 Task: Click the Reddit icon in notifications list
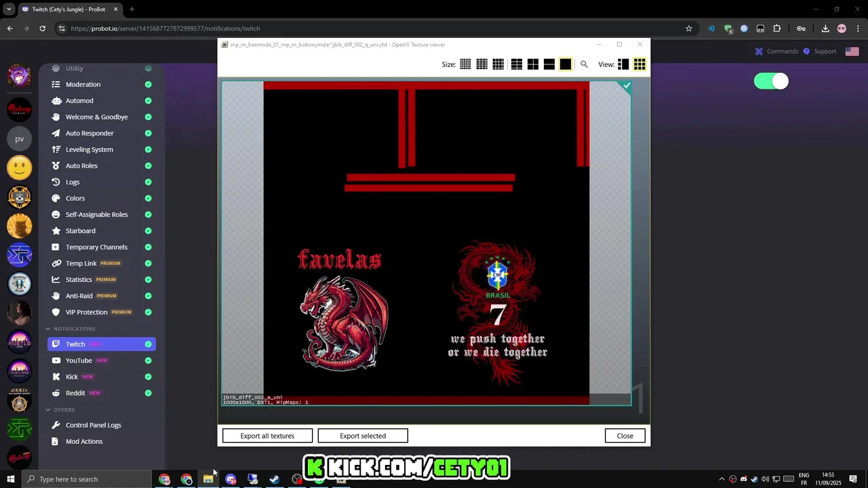(56, 393)
